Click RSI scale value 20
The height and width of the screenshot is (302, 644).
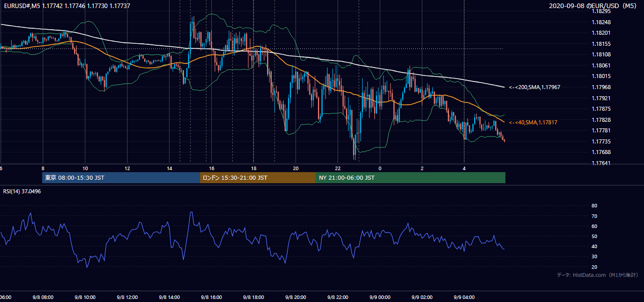pyautogui.click(x=594, y=267)
